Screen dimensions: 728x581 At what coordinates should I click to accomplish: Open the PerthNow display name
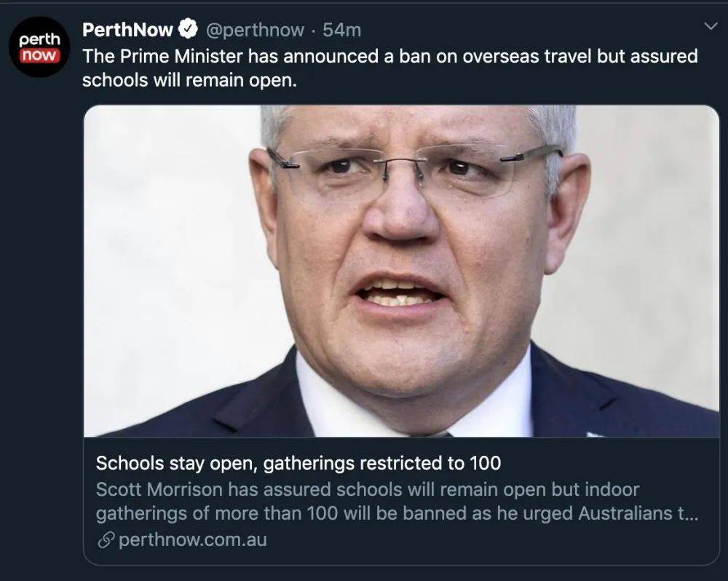coord(127,30)
